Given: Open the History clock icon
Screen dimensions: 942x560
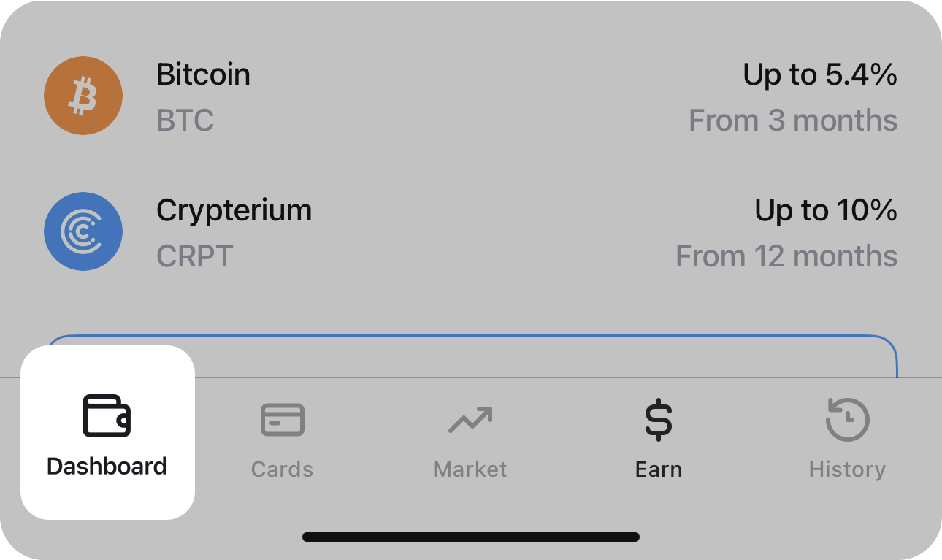Looking at the screenshot, I should coord(847,418).
